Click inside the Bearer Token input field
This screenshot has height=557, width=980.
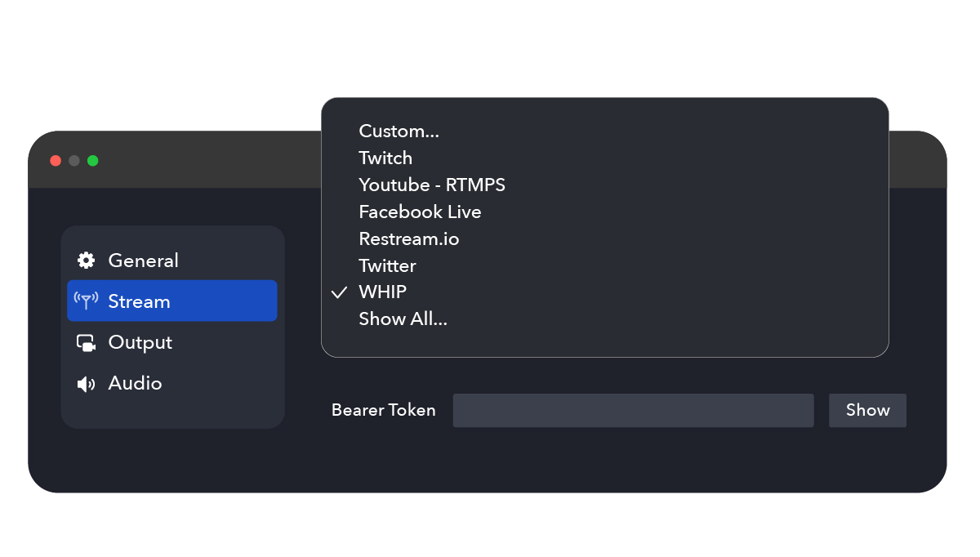click(x=633, y=410)
